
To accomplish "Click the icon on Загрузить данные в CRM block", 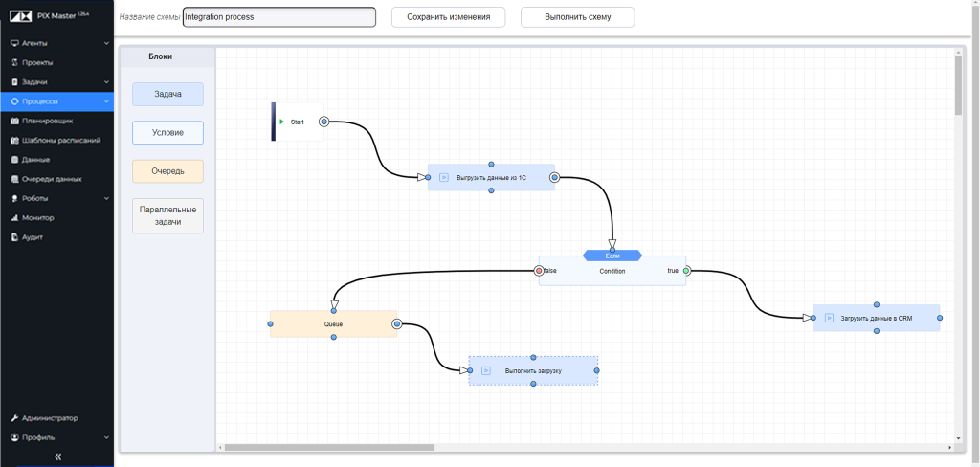I will click(829, 318).
